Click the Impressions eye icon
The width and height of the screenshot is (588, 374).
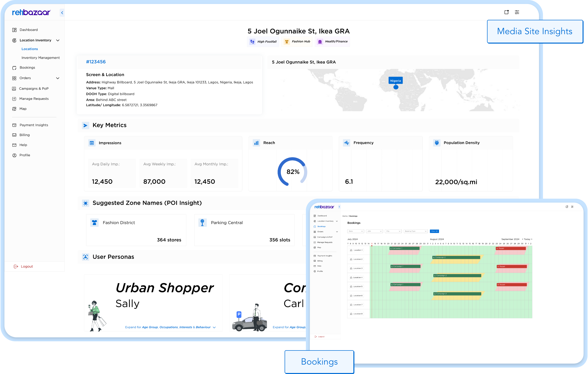click(x=92, y=143)
